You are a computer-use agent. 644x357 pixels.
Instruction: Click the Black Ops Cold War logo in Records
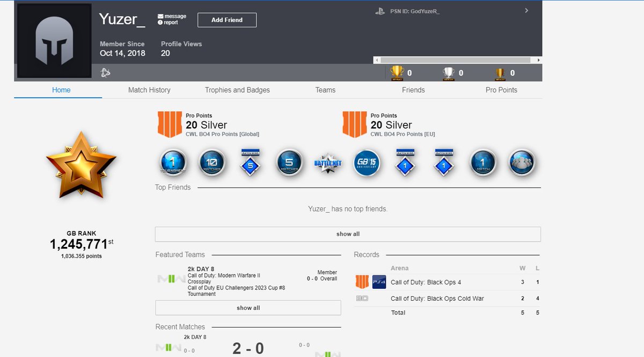362,298
